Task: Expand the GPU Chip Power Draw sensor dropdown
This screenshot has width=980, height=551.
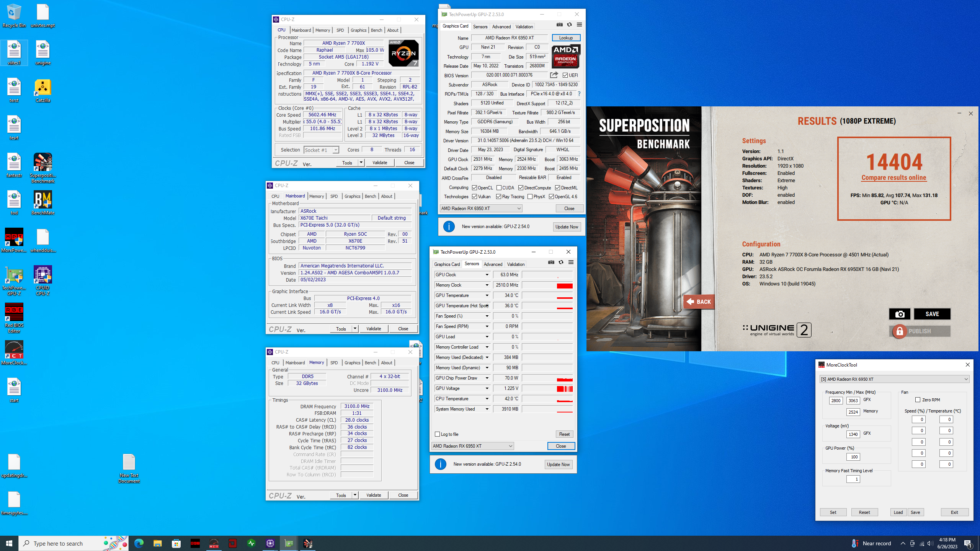Action: pyautogui.click(x=487, y=378)
